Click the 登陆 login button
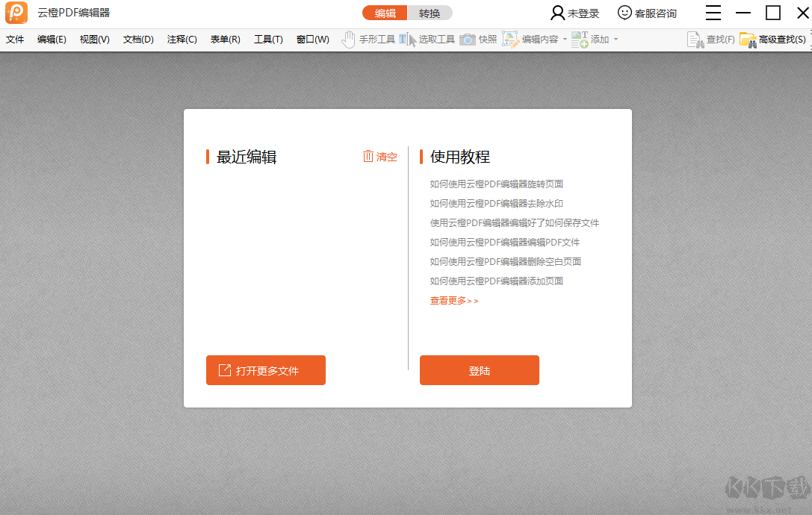 pos(479,369)
